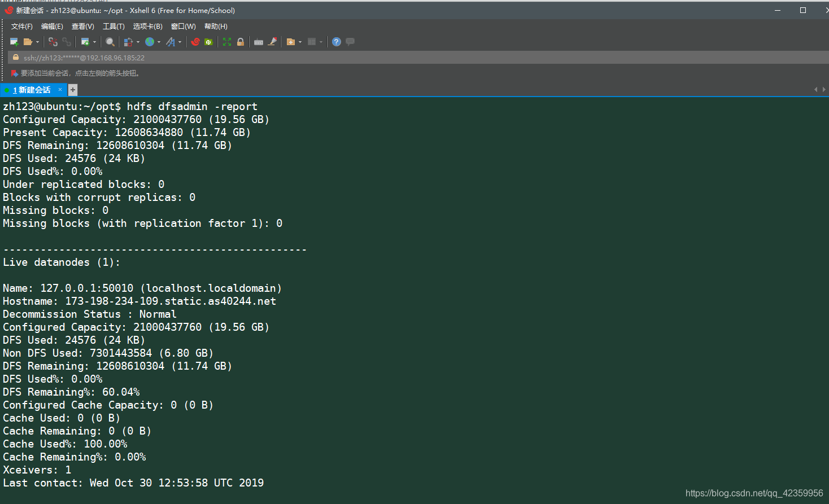Open the 帮助(H) menu
829x504 pixels.
(216, 27)
